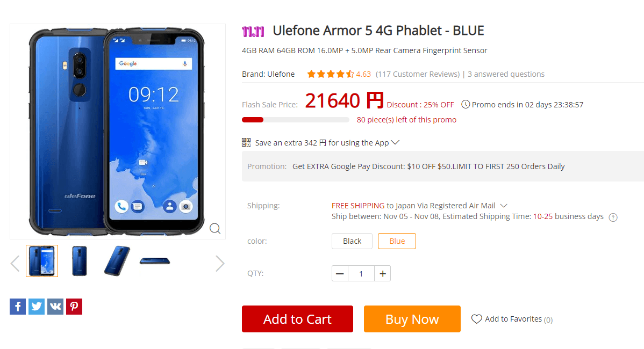Expand the App extra savings chevron
This screenshot has height=349, width=644.
click(395, 142)
